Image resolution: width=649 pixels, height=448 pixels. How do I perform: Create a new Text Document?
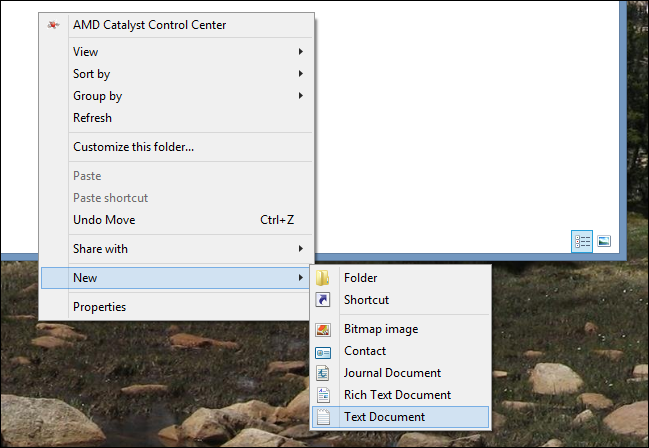click(384, 417)
